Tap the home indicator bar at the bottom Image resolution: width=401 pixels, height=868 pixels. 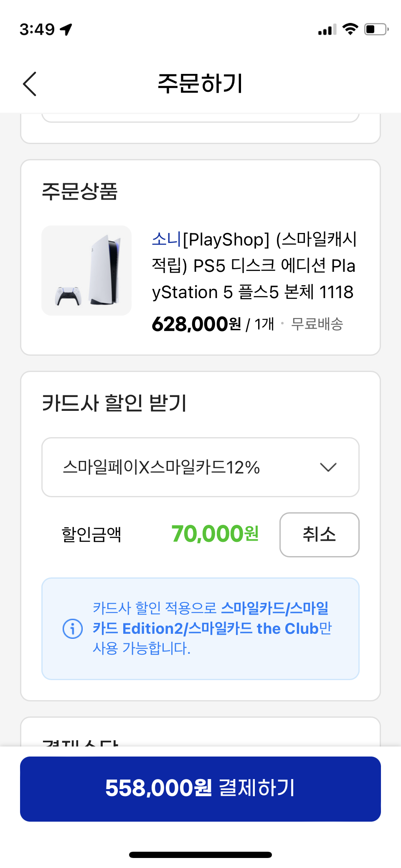(x=200, y=855)
